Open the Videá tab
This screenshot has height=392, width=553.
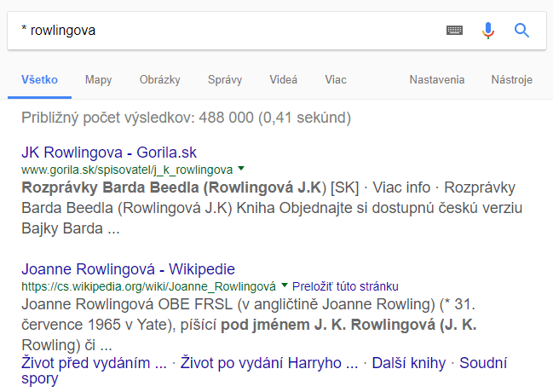point(283,80)
